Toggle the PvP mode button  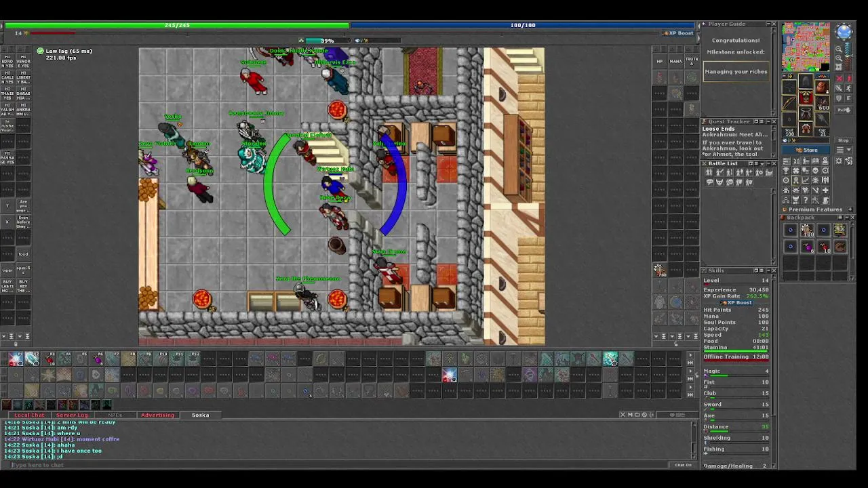(x=844, y=110)
